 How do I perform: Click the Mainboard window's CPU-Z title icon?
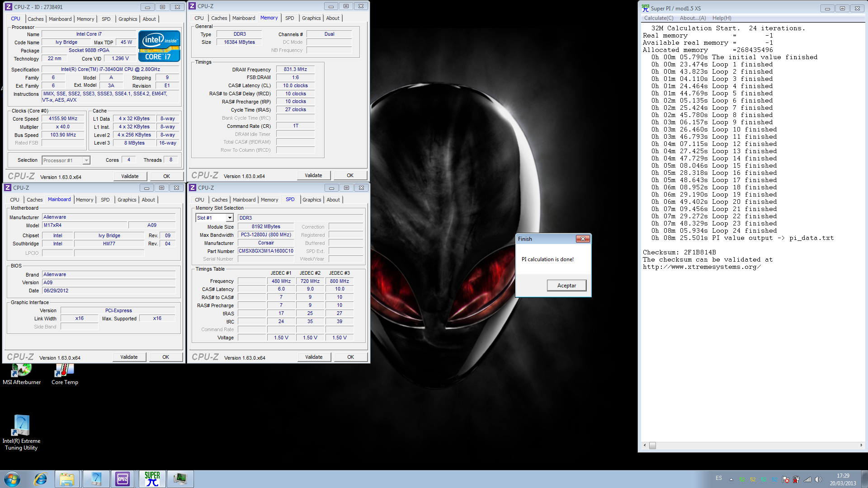(8, 188)
